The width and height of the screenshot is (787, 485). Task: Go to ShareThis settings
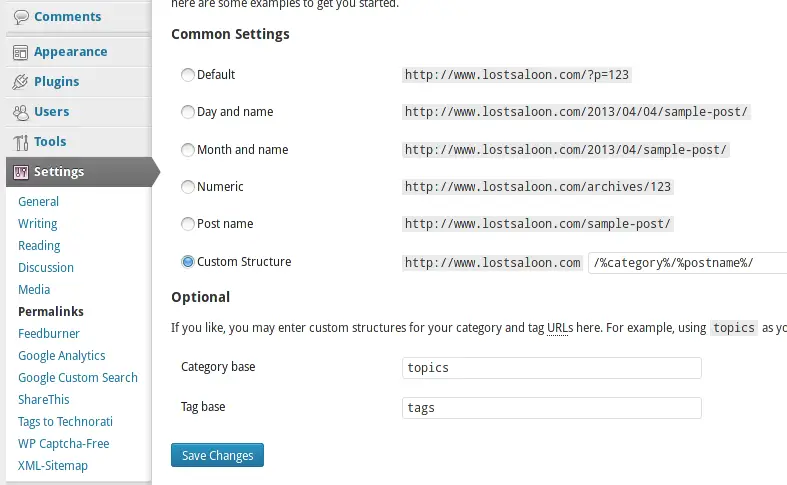tap(44, 400)
